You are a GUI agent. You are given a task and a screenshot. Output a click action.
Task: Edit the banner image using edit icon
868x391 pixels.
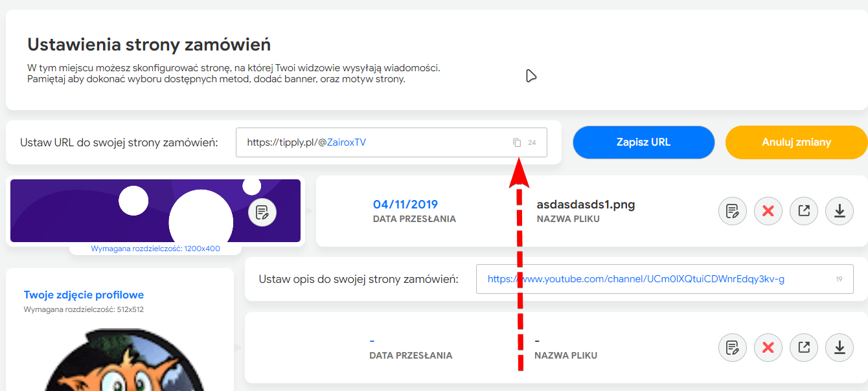pyautogui.click(x=262, y=211)
